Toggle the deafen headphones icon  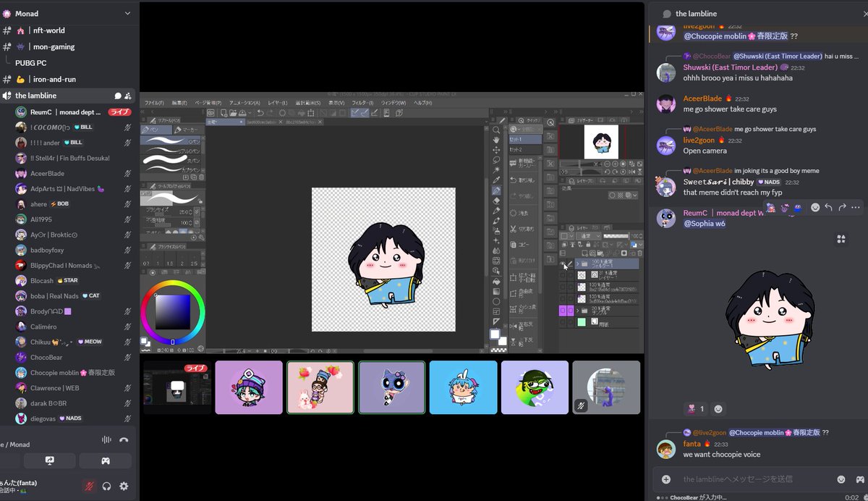coord(106,487)
